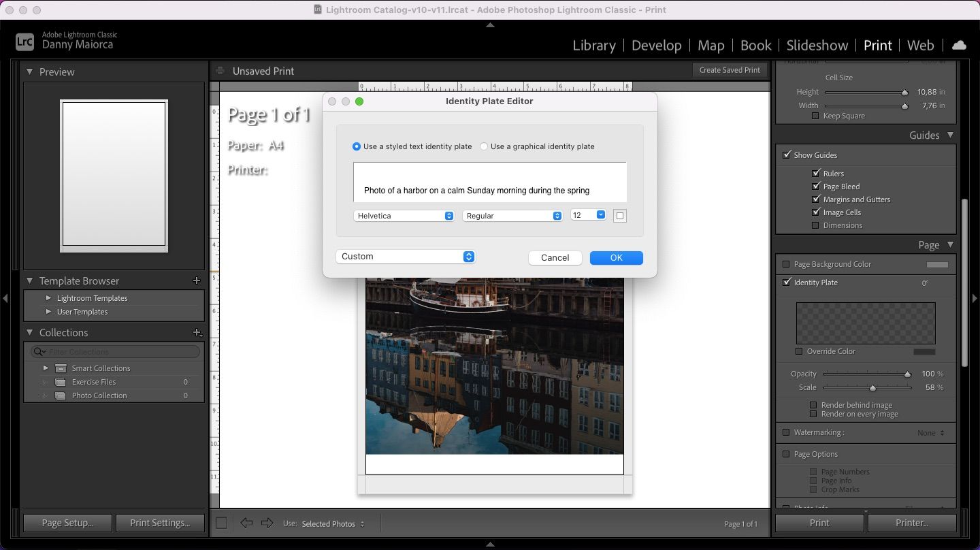This screenshot has height=550, width=980.
Task: Open the Watermarking None dropdown
Action: coord(930,433)
